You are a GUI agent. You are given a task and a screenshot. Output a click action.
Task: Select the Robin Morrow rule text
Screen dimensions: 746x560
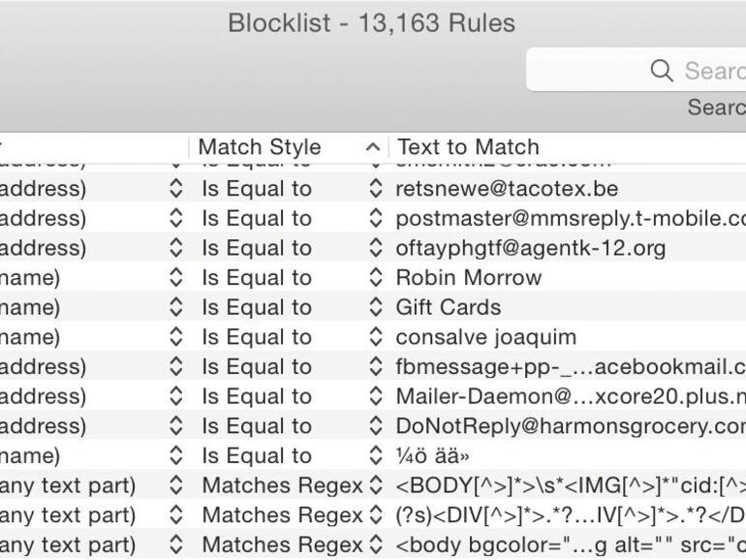coord(468,278)
